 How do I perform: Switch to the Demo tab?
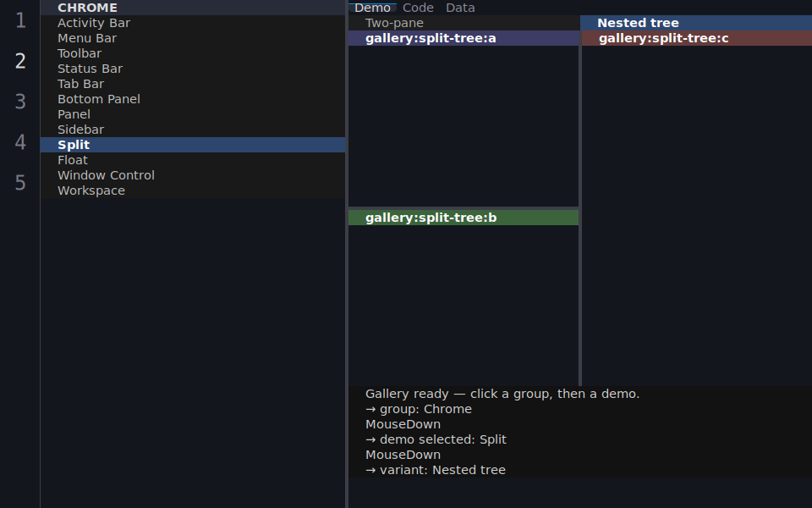click(372, 8)
